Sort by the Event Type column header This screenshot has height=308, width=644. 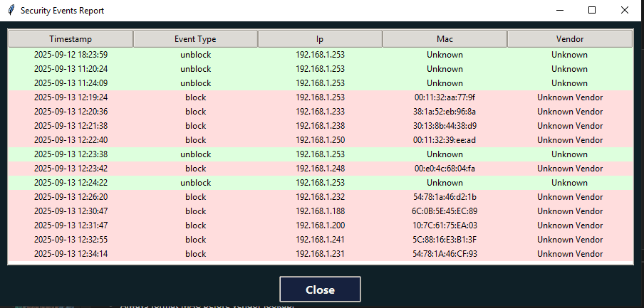point(195,39)
